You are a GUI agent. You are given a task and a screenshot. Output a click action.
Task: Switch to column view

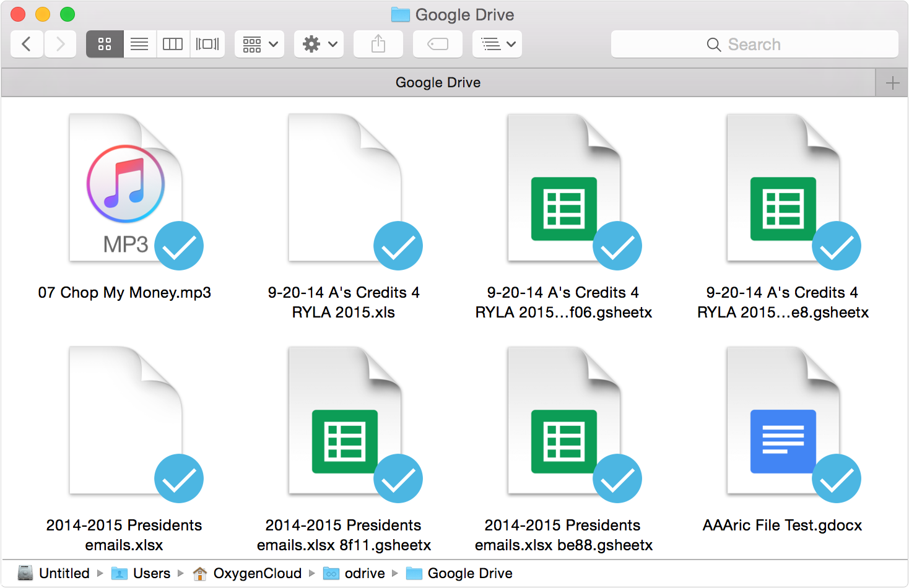point(173,44)
